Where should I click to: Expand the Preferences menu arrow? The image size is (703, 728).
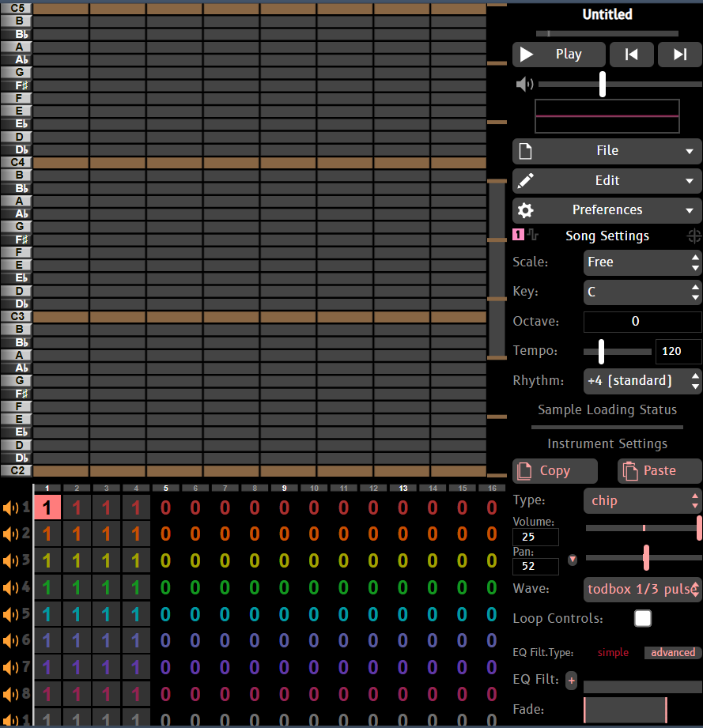pos(690,211)
